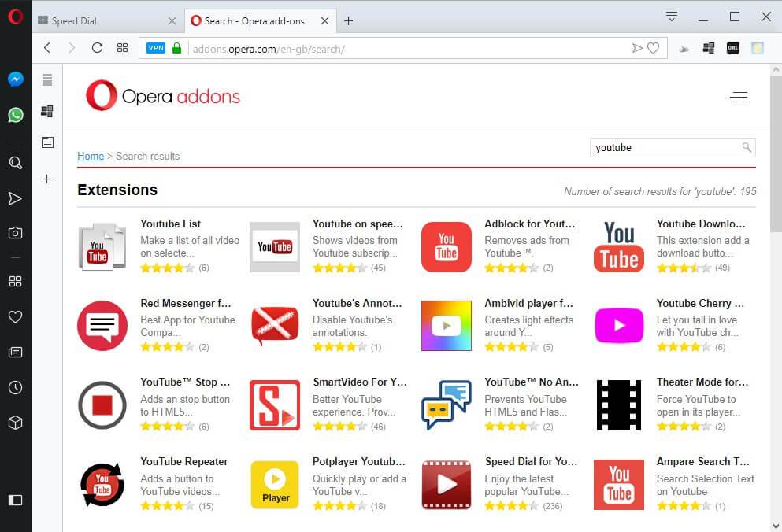The height and width of the screenshot is (532, 782).
Task: Open a new tab with the plus button
Action: point(349,21)
